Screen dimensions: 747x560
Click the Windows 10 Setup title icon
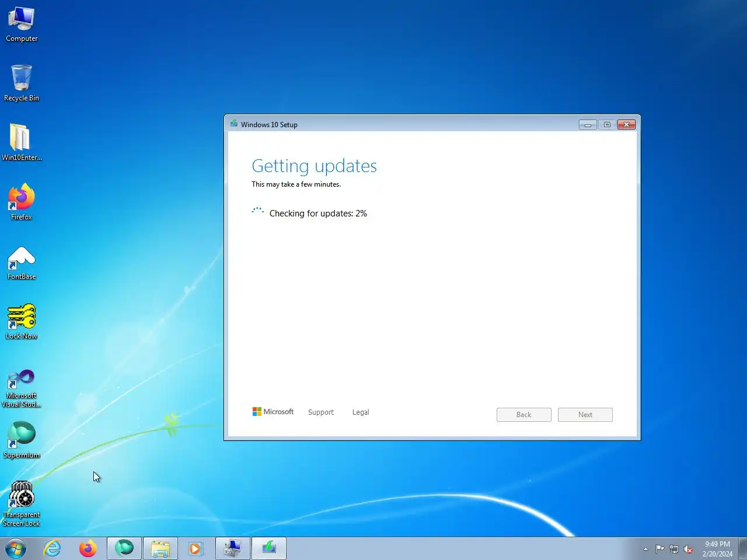(234, 124)
